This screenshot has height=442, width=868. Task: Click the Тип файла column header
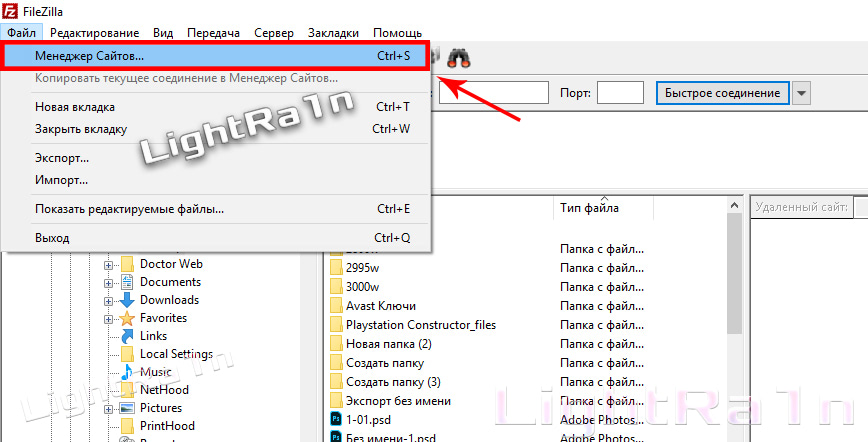(x=603, y=208)
